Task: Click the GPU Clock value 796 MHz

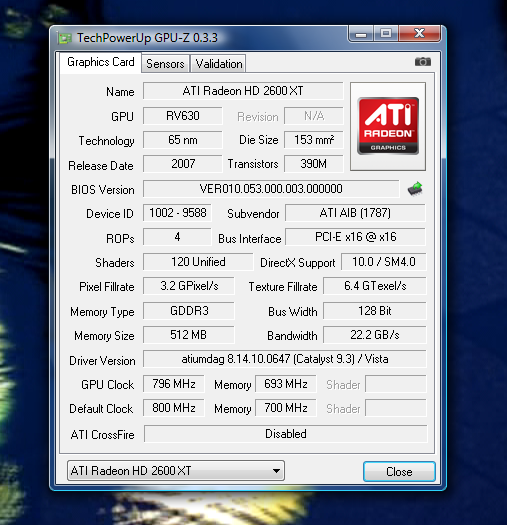Action: tap(173, 384)
